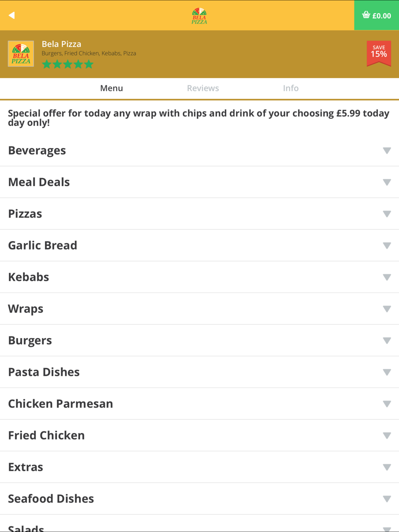
Task: Expand the Garlic Bread section
Action: point(386,246)
